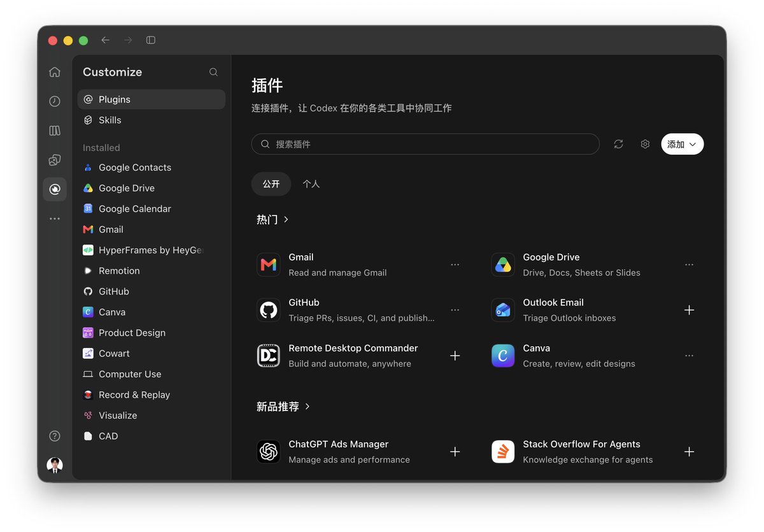Screen dimensions: 764x532
Task: Click the Google Drive card icon
Action: coord(503,265)
